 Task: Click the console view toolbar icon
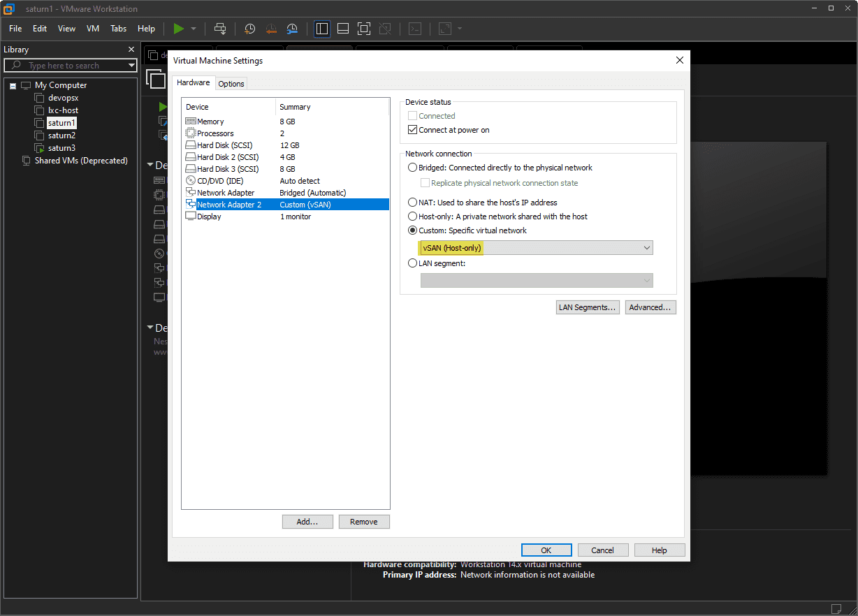(x=415, y=29)
